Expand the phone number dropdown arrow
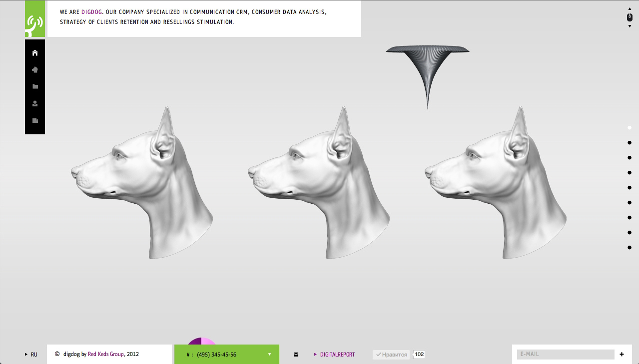The width and height of the screenshot is (639, 364). 269,355
